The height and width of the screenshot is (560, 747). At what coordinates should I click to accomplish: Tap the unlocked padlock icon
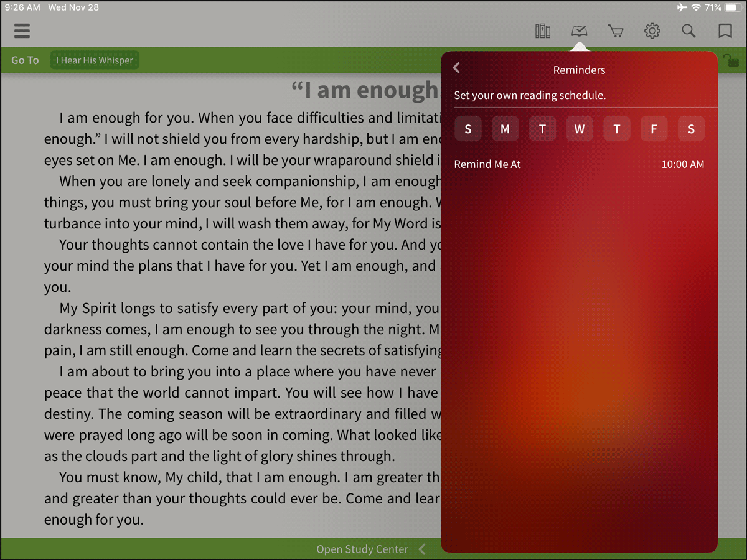point(730,60)
